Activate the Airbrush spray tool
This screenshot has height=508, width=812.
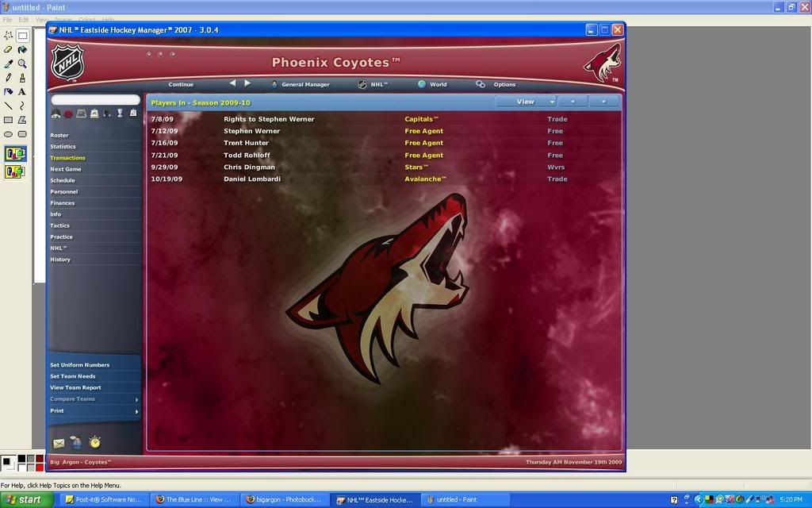click(x=8, y=92)
